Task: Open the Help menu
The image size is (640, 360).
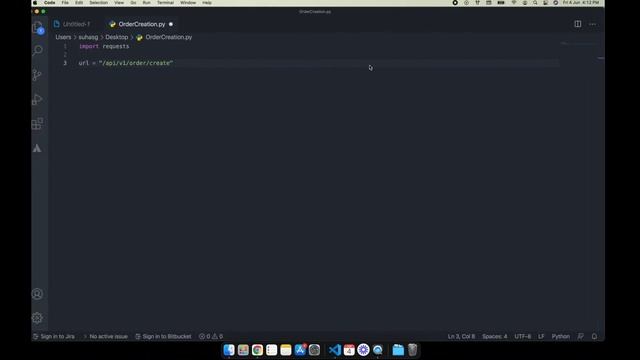Action: pos(207,3)
